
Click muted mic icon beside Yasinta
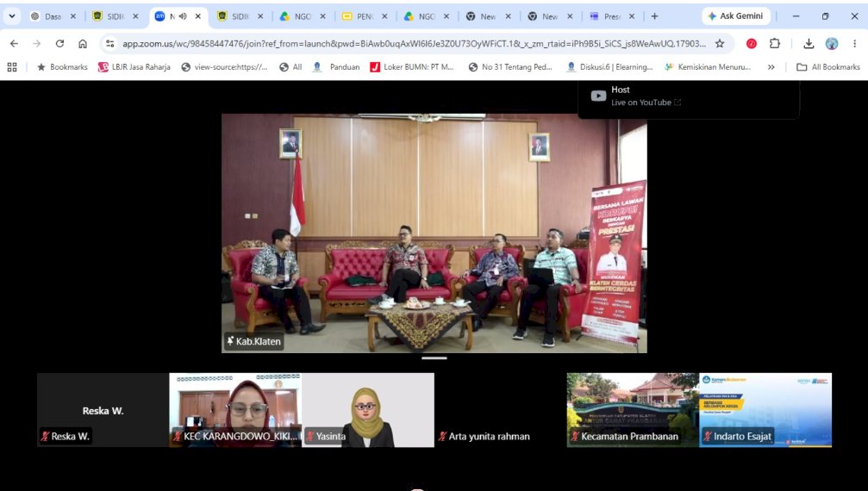click(310, 436)
